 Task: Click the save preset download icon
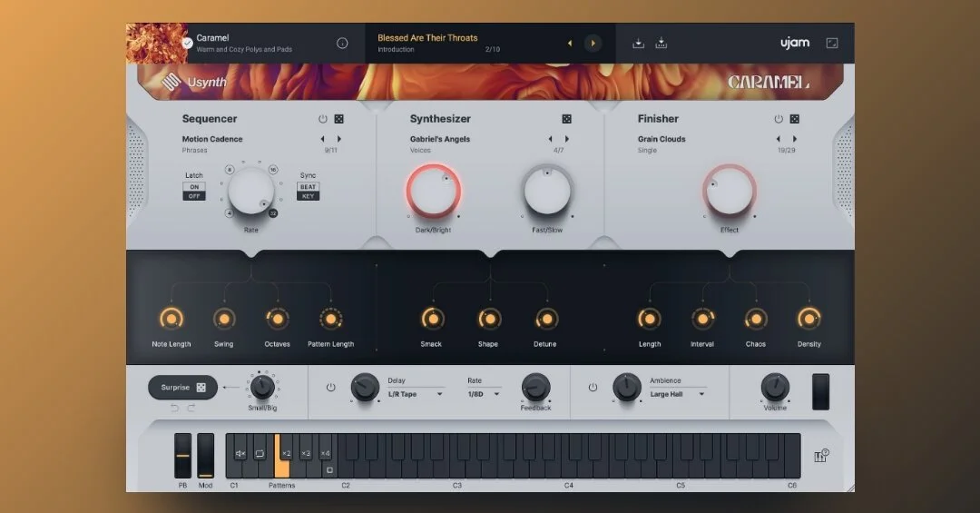coord(638,44)
